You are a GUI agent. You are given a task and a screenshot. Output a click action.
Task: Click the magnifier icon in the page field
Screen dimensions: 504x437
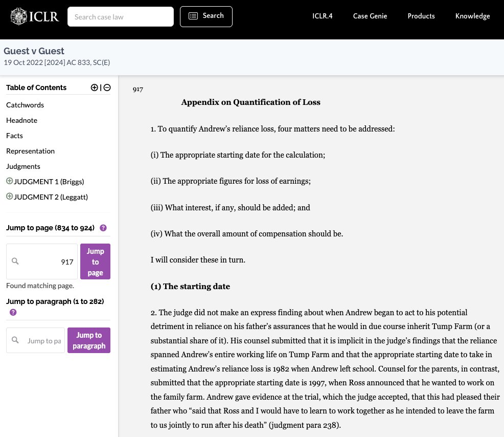15,261
